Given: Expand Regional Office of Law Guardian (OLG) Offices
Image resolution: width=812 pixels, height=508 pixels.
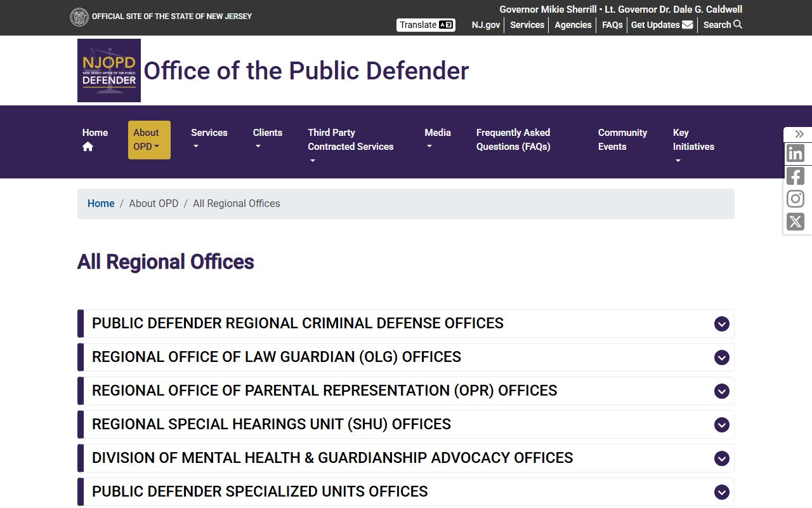Looking at the screenshot, I should (x=406, y=358).
